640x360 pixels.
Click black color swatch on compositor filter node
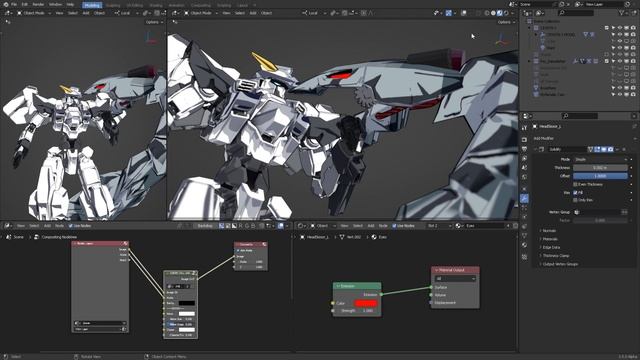187,303
